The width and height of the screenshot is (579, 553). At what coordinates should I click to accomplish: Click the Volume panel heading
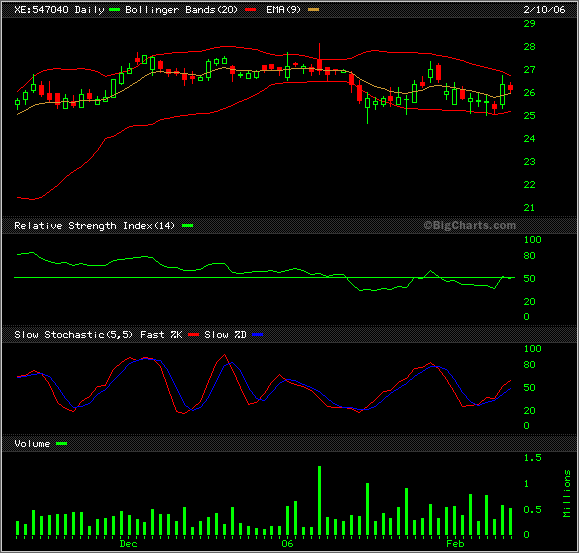point(32,444)
